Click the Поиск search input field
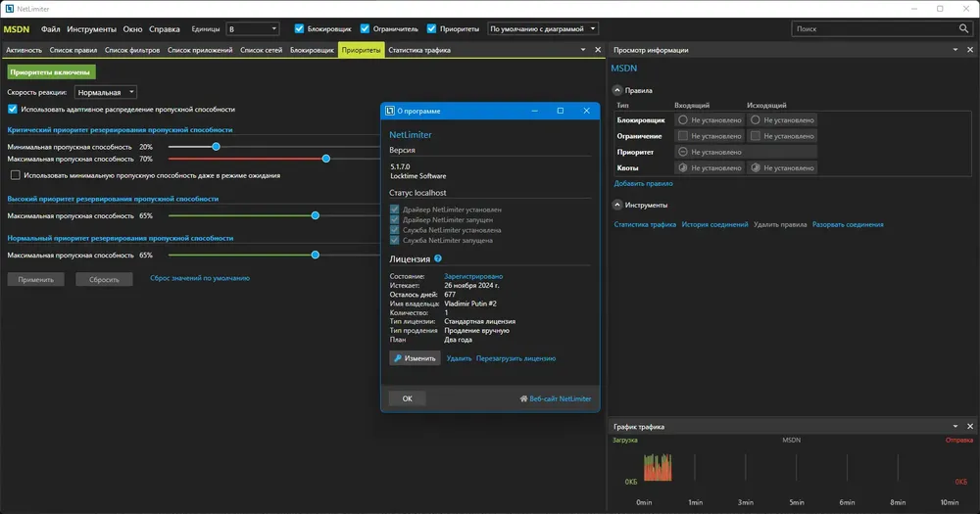Viewport: 980px width, 514px height. coord(875,28)
